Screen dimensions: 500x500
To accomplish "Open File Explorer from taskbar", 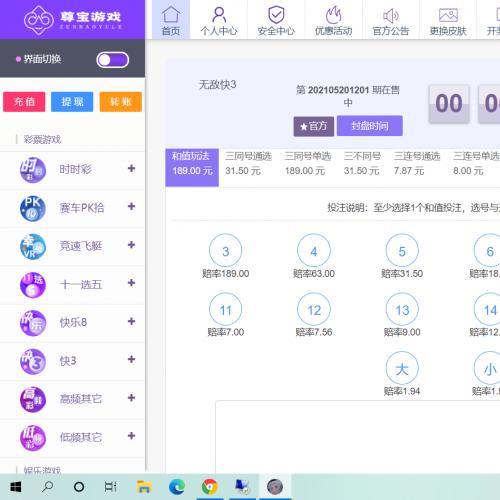I will [x=144, y=487].
